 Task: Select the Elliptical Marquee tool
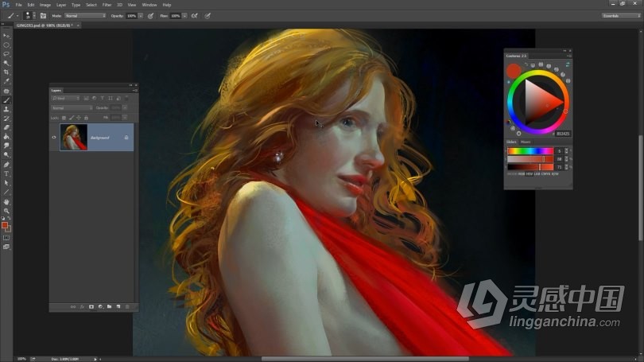6,45
